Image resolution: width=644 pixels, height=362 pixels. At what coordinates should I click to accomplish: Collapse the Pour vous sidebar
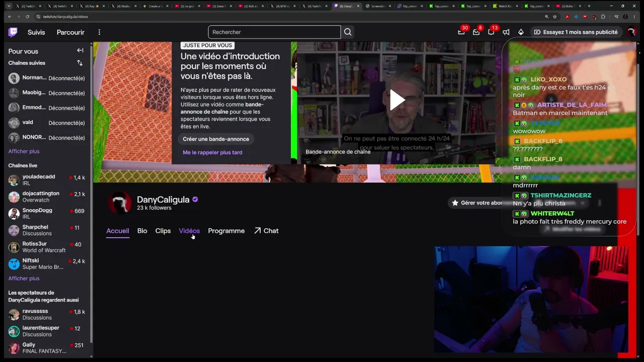[x=80, y=51]
